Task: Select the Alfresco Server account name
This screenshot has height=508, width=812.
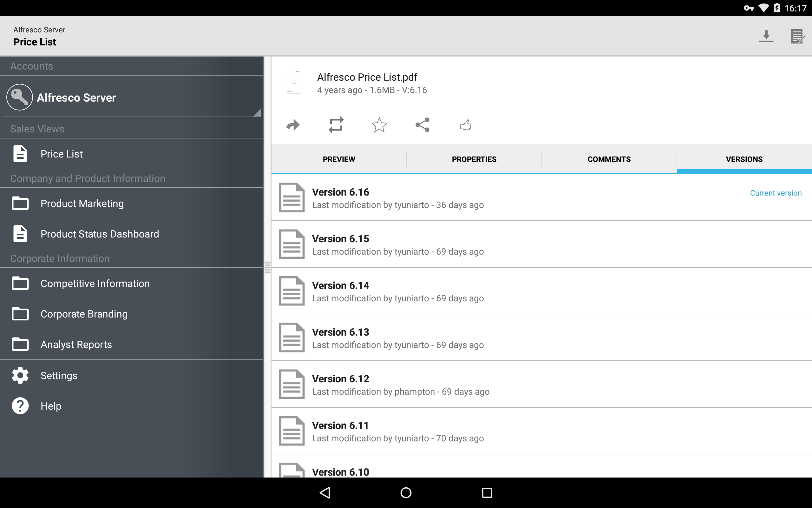Action: pos(76,97)
